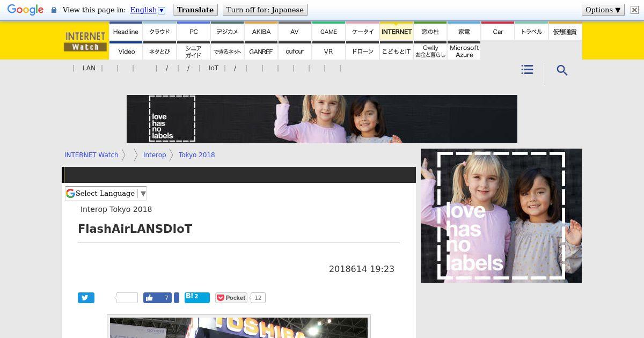Follow the Interop breadcrumb link
This screenshot has width=644, height=338.
[x=155, y=155]
